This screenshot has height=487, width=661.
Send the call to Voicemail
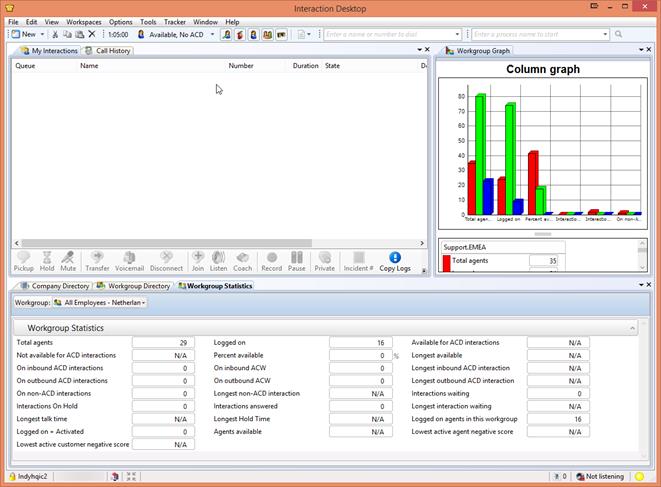pos(129,261)
